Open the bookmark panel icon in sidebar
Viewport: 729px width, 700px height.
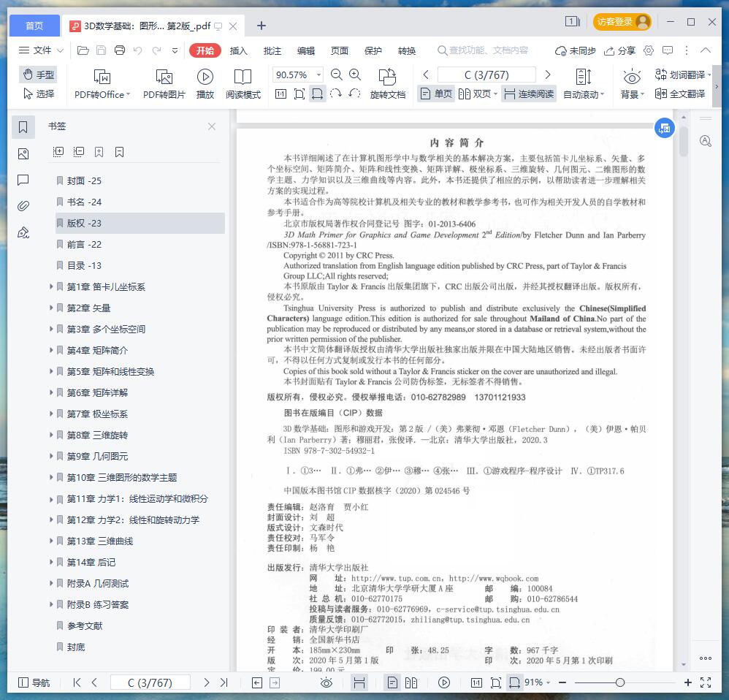coord(23,127)
